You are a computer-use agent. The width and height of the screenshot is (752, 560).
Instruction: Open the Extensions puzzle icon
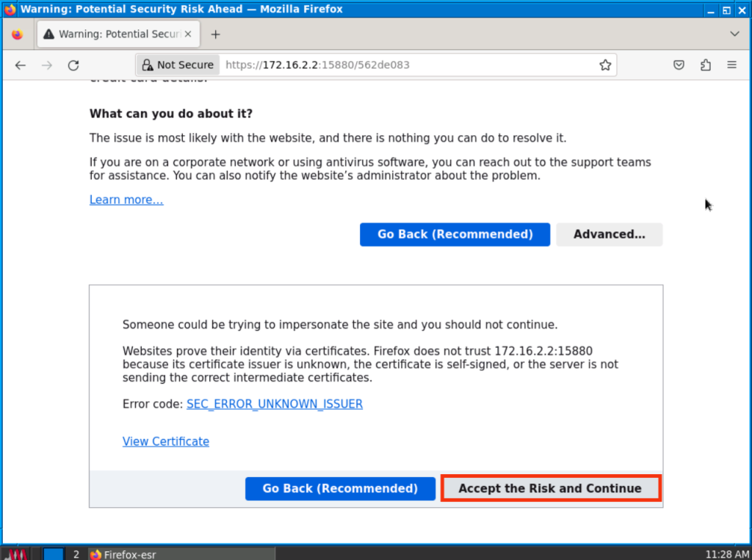pos(706,65)
